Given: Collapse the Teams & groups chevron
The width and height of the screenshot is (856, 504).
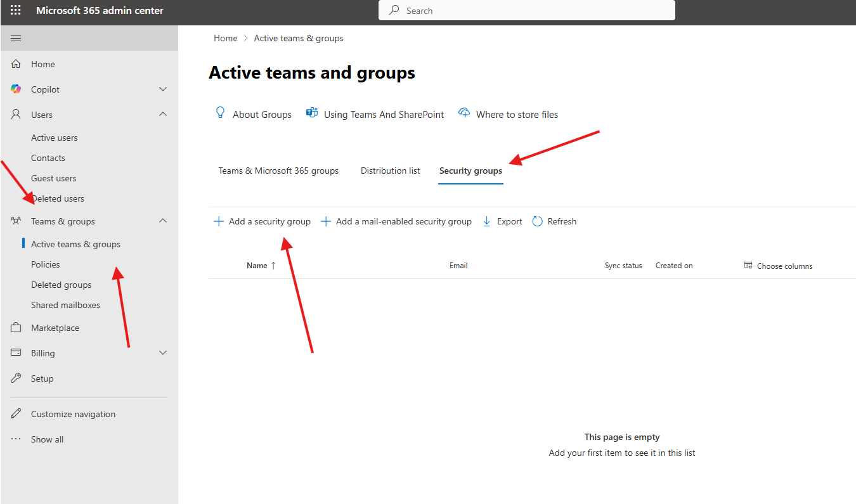Looking at the screenshot, I should [163, 221].
